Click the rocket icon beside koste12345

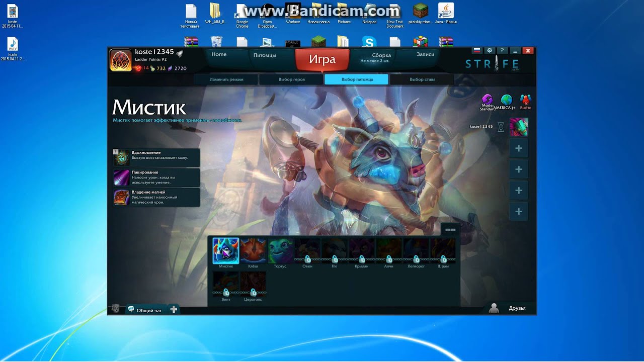tap(179, 53)
